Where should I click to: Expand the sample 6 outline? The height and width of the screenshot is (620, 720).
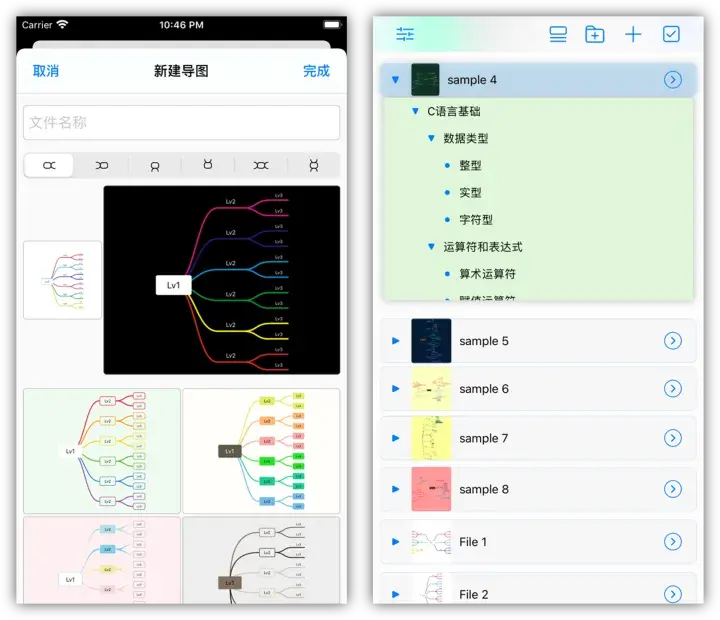tap(395, 389)
